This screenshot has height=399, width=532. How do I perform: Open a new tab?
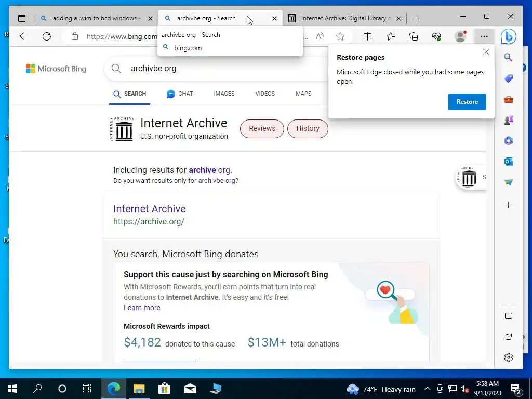pos(416,18)
